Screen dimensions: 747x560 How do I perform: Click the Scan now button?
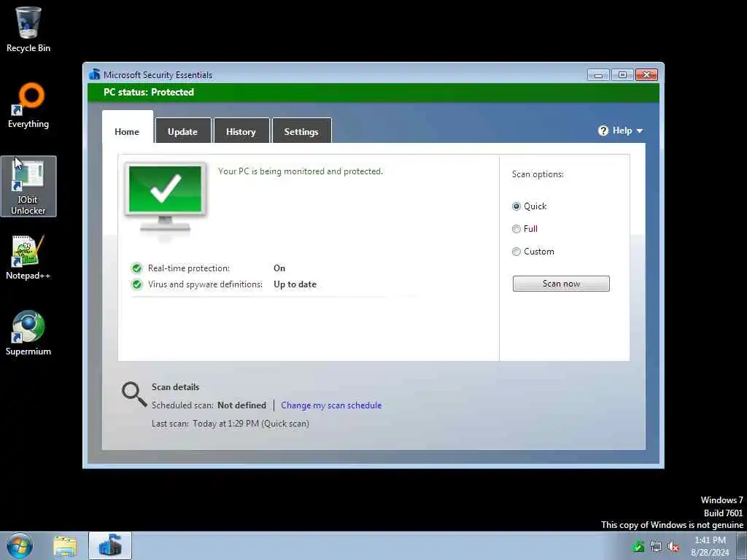point(561,284)
